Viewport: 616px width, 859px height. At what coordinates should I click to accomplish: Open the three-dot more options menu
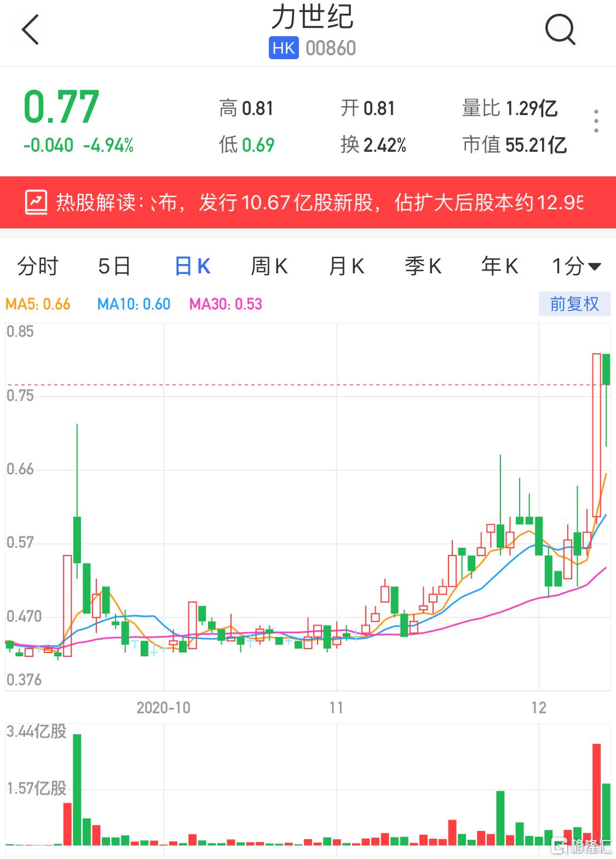[x=596, y=121]
